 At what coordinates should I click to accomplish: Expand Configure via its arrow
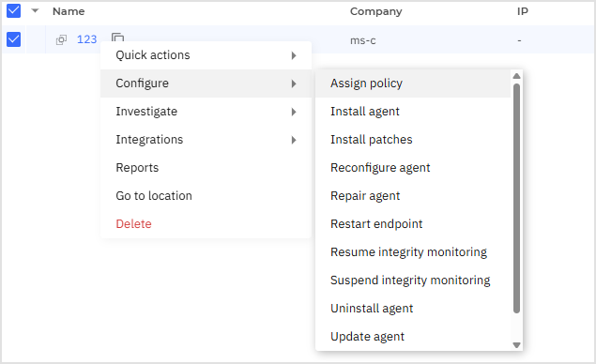(x=294, y=83)
